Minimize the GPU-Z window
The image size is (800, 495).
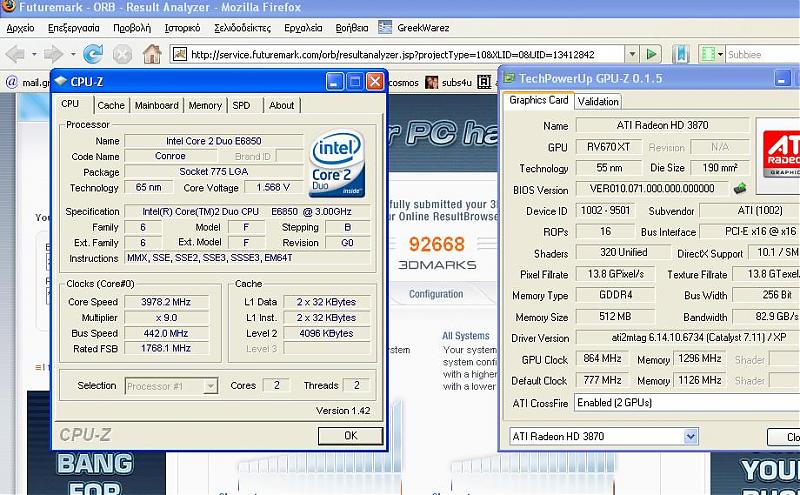point(782,78)
